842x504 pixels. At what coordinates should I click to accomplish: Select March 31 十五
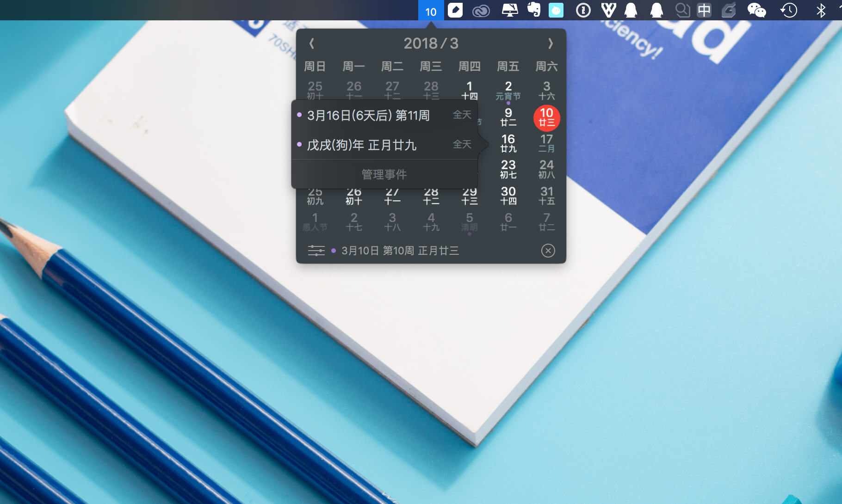coord(547,196)
